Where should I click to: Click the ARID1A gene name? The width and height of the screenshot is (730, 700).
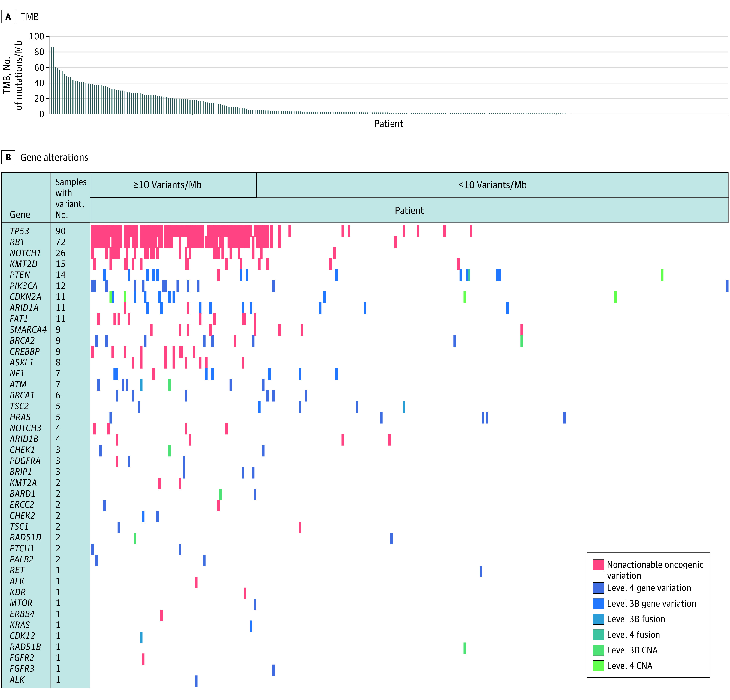tap(24, 308)
